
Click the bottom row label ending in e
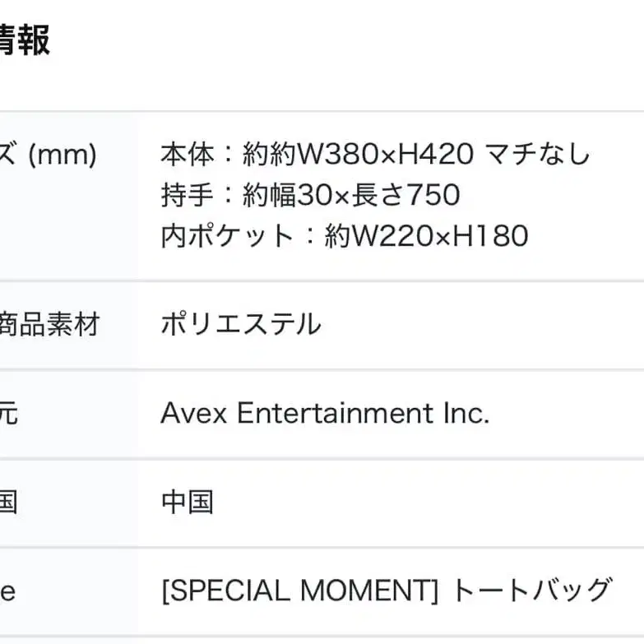[x=8, y=591]
